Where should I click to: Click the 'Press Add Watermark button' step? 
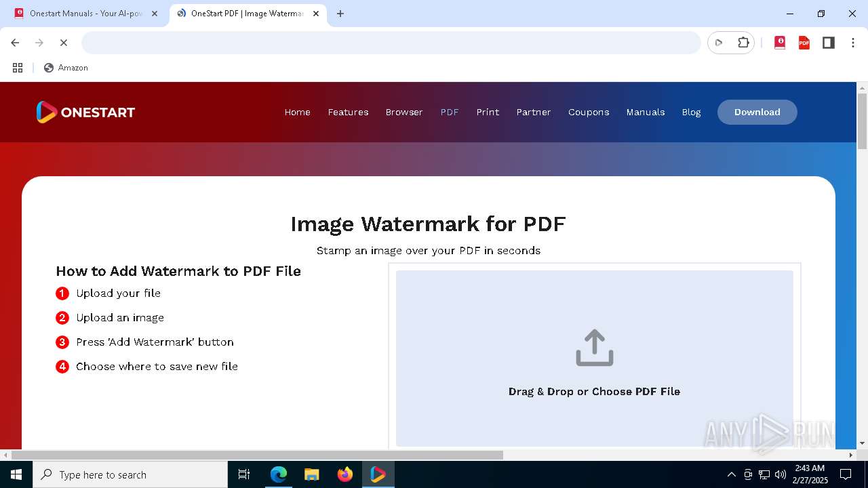pos(155,342)
